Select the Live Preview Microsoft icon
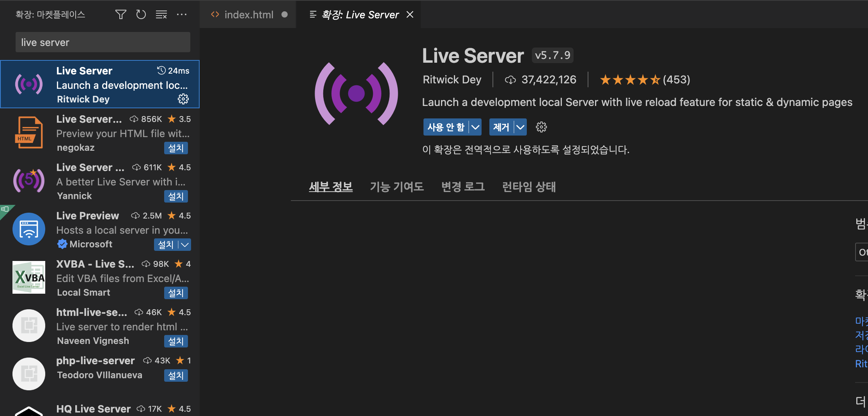The image size is (868, 416). point(29,229)
